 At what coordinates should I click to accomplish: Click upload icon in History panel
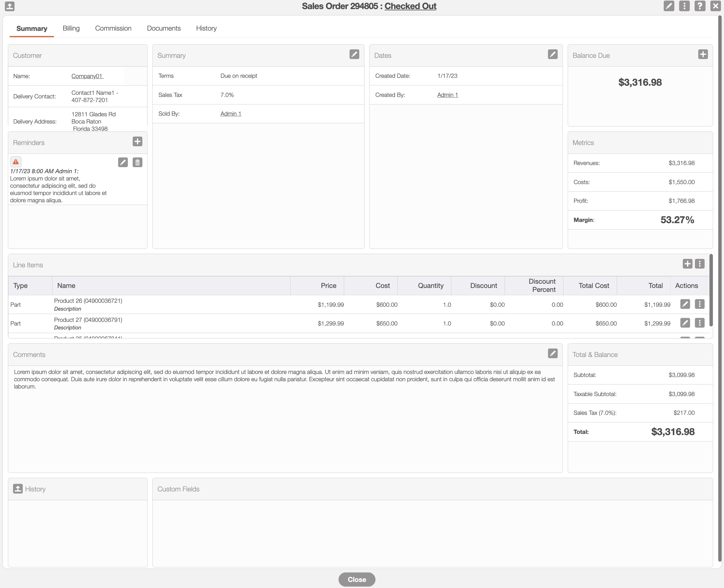click(18, 488)
